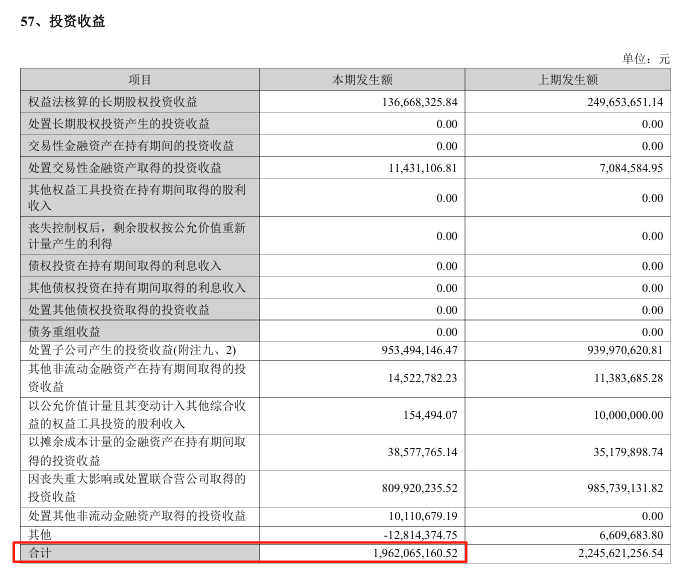
Task: Select row label '处置子公司产生的投资收益(附注九、2)'
Action: click(132, 350)
